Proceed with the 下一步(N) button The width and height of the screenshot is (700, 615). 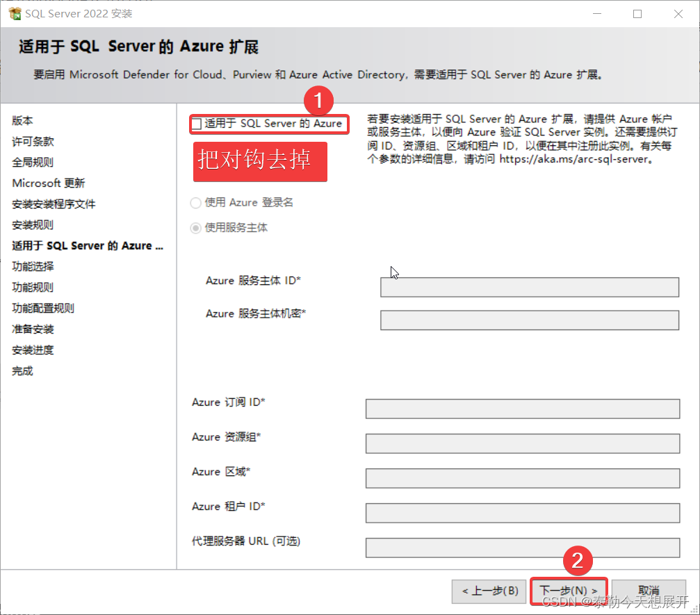click(x=569, y=591)
